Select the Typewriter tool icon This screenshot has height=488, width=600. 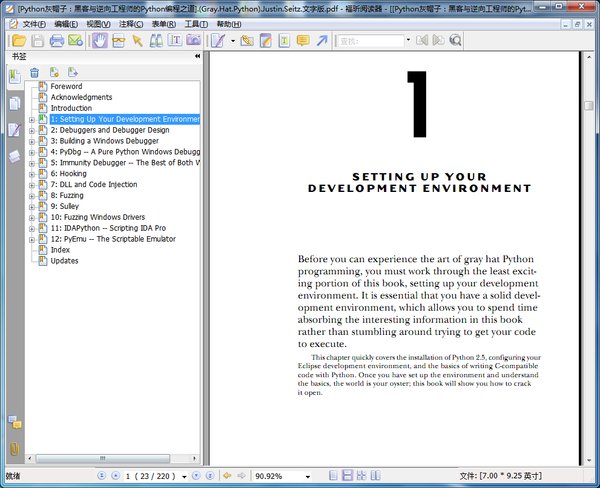284,40
